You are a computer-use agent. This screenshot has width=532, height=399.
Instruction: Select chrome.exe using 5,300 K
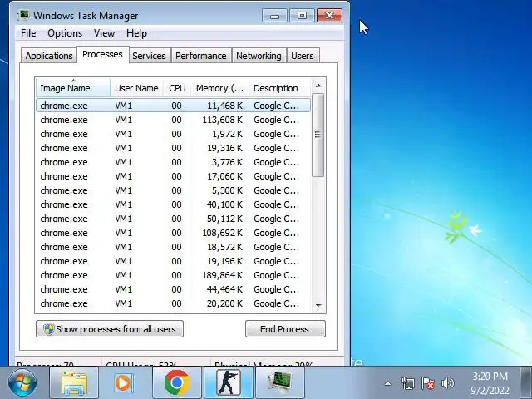click(173, 190)
